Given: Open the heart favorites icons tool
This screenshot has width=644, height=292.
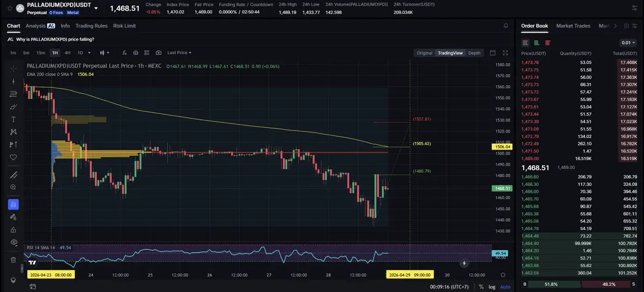Looking at the screenshot, I should [13, 157].
